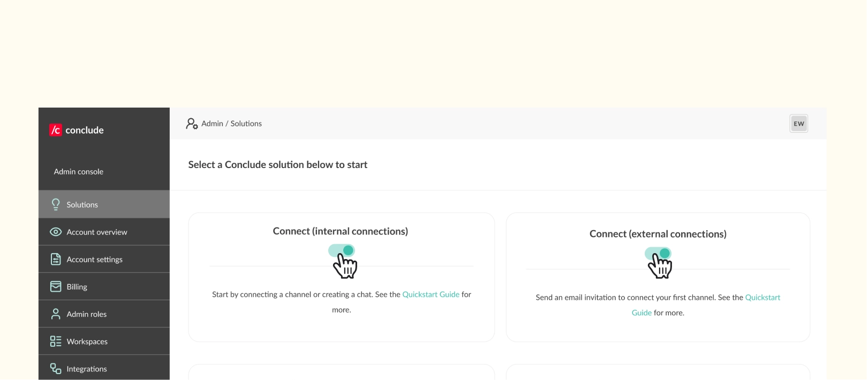
Task: Select the Admin console label
Action: pos(78,171)
